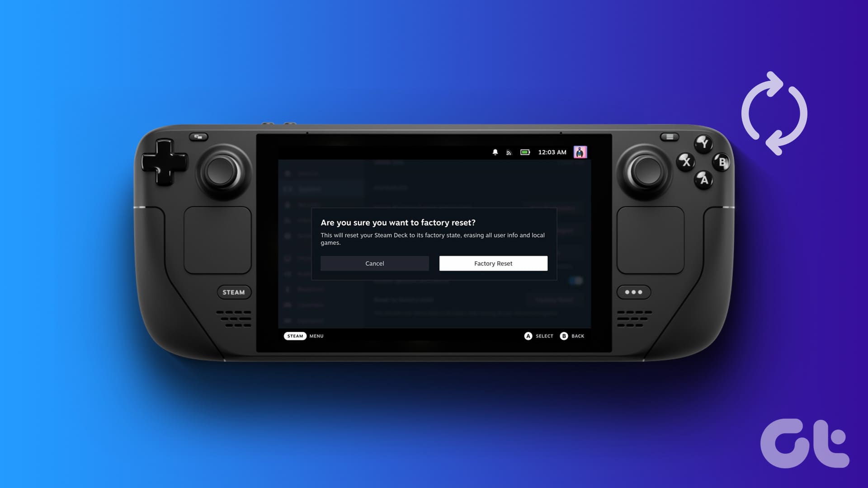This screenshot has width=868, height=488.
Task: Open the three-dot options menu on right
Action: pos(634,292)
